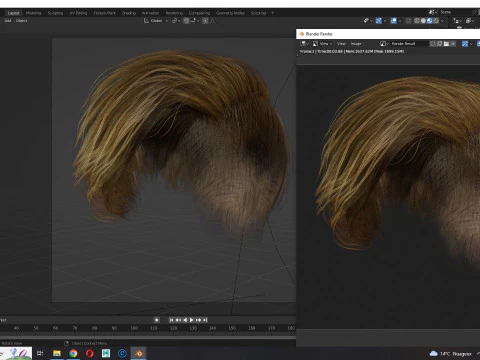Open the Object menu in viewport header
The image size is (480, 360).
pos(21,21)
